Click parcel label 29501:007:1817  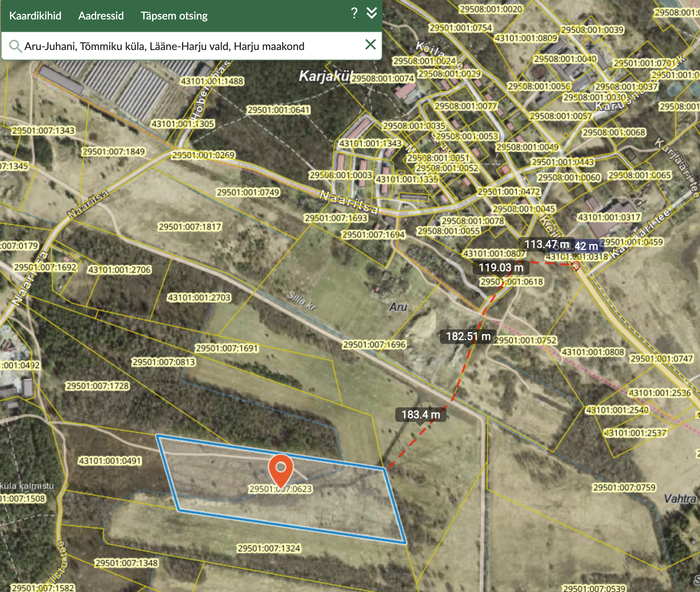[x=190, y=227]
